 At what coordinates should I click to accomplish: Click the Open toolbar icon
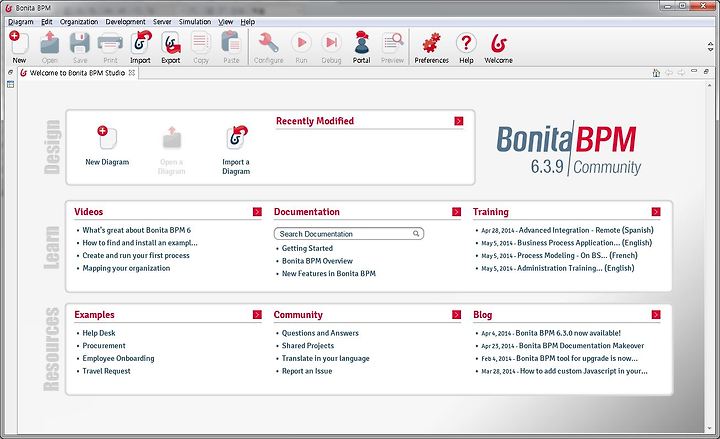pyautogui.click(x=50, y=43)
